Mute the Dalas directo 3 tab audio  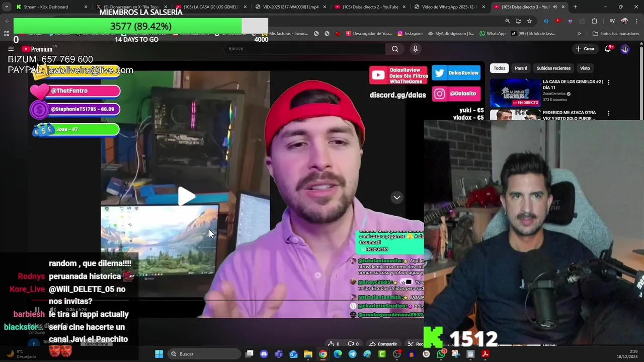[555, 7]
